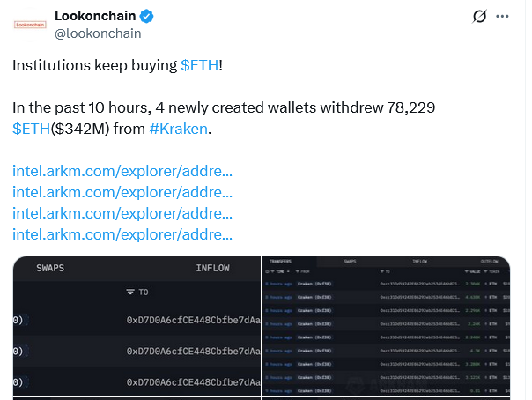This screenshot has width=532, height=400.
Task: Click the first 0xD7D0A6cf wallet address
Action: (x=194, y=321)
